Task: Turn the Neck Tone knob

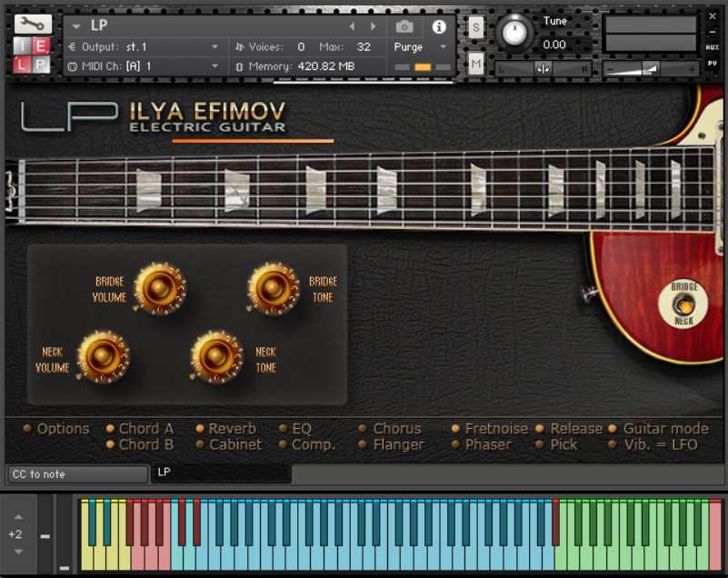Action: [216, 356]
